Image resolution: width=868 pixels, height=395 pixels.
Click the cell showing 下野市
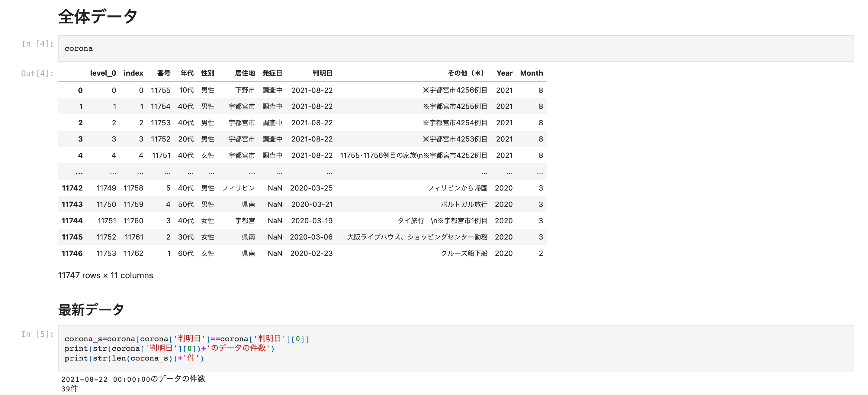(x=246, y=90)
